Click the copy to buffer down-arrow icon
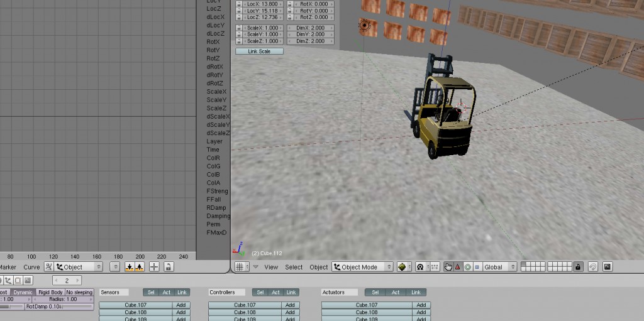644x321 pixels. [130, 267]
